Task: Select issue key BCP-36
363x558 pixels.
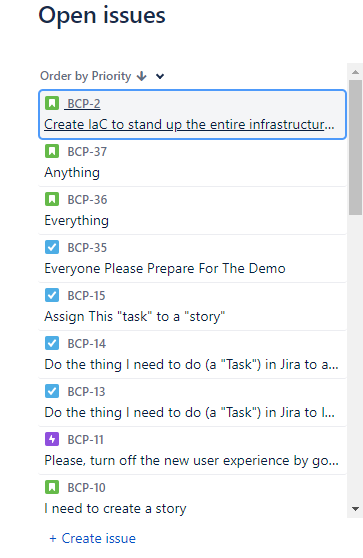Action: pyautogui.click(x=87, y=200)
